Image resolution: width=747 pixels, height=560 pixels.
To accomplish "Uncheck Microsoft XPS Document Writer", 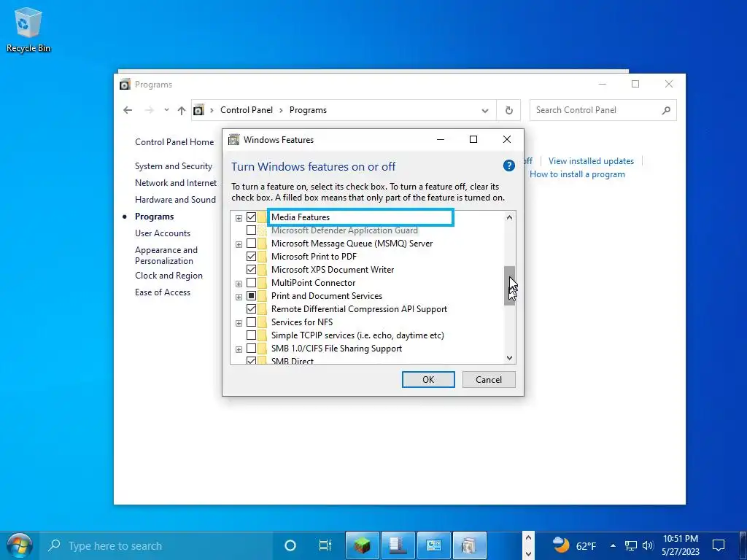I will (251, 270).
